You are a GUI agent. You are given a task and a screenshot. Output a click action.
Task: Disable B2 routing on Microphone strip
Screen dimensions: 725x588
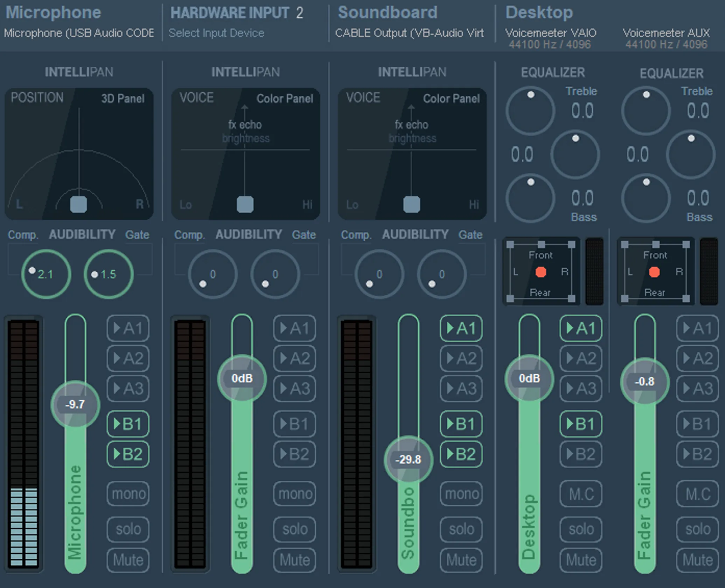click(128, 454)
